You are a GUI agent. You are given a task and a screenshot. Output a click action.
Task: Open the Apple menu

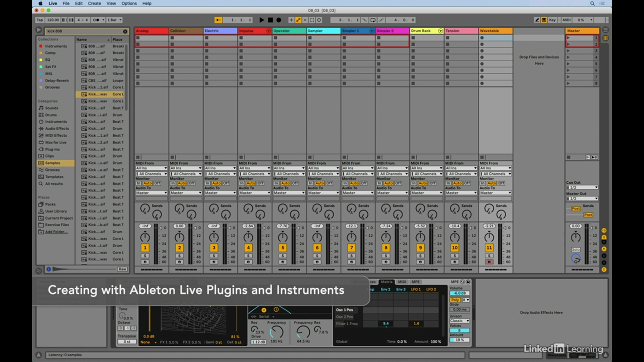click(x=40, y=4)
